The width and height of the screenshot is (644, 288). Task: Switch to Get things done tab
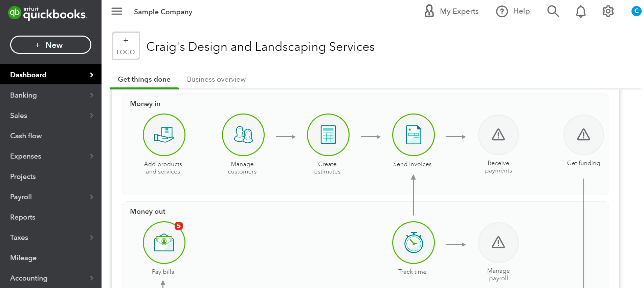click(144, 79)
